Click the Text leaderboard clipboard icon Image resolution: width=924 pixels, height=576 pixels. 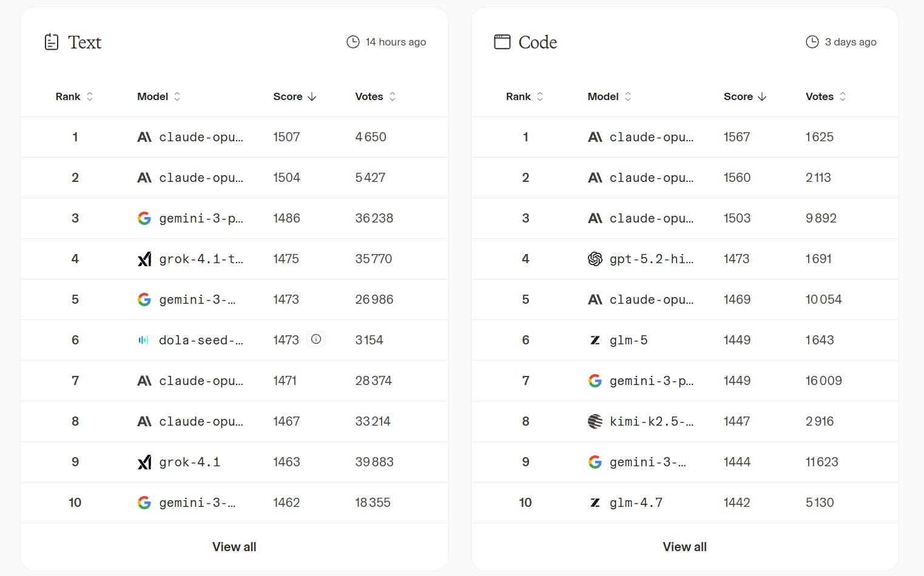click(x=52, y=42)
